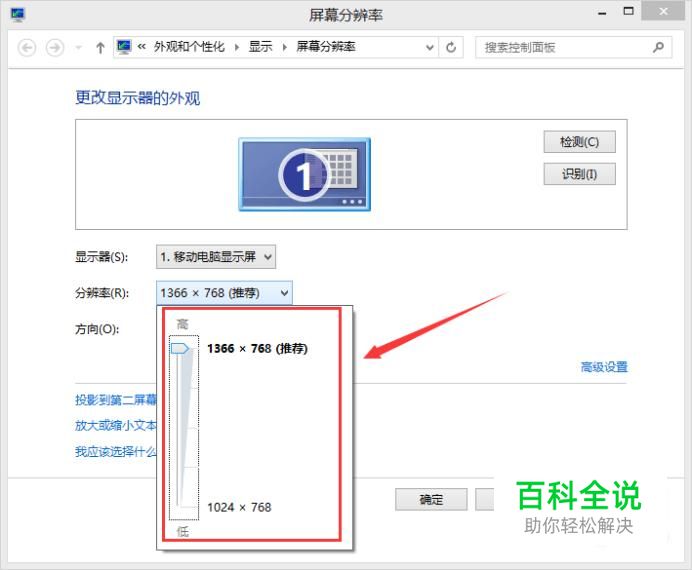
Task: Click the 识别(I) button
Action: click(x=579, y=174)
